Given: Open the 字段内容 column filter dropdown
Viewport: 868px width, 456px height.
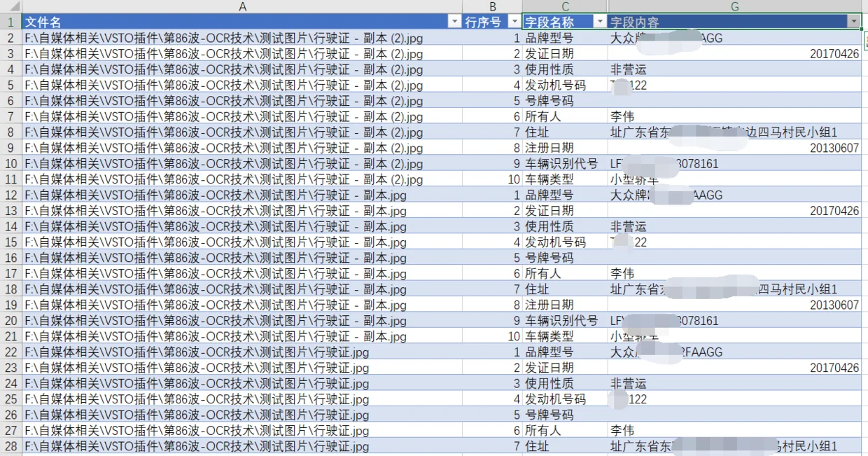Looking at the screenshot, I should coord(854,22).
